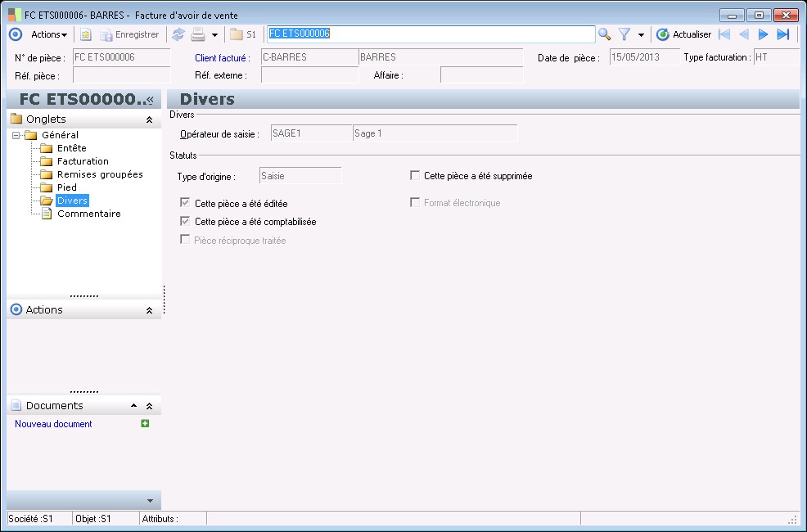Click the Réf. pièce input field
The image size is (807, 532).
pyautogui.click(x=121, y=75)
